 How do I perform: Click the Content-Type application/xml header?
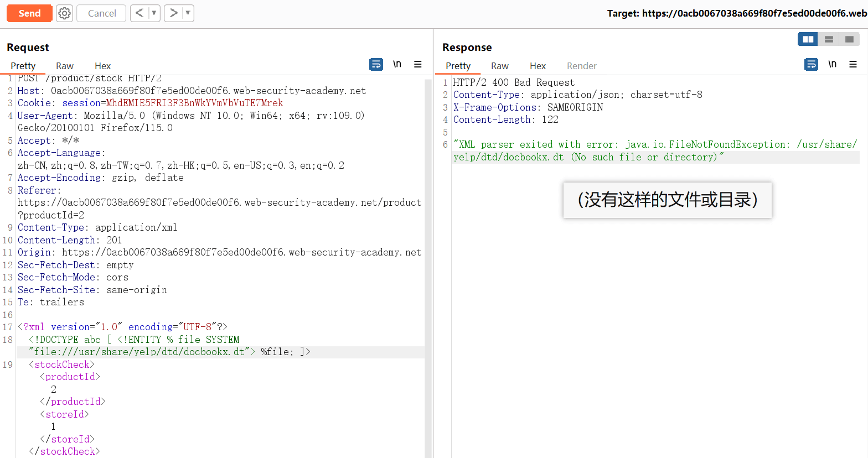(x=97, y=227)
